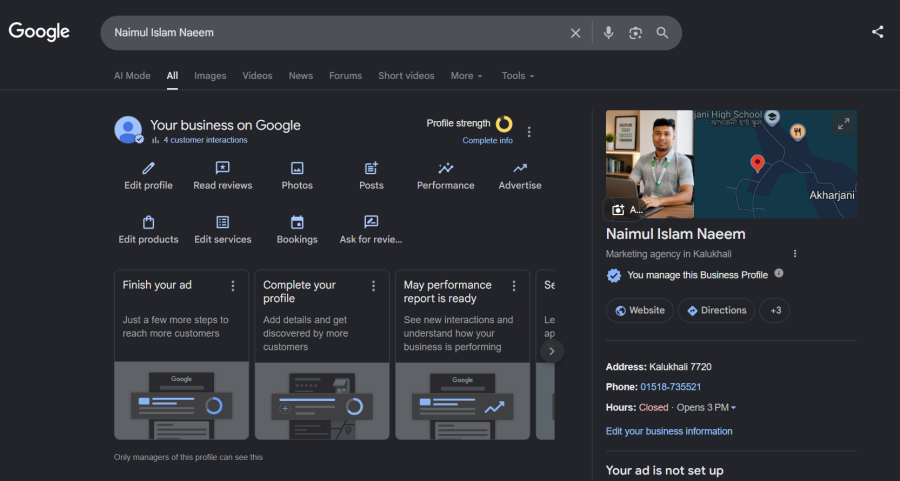Switch to the Videos tab

(x=257, y=76)
